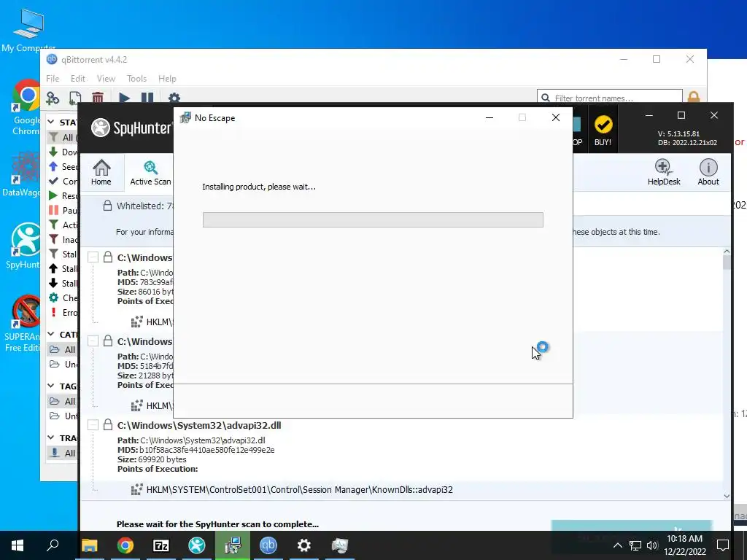Click qBittorrent lock icon beside filter
This screenshot has width=747, height=560.
(x=694, y=97)
